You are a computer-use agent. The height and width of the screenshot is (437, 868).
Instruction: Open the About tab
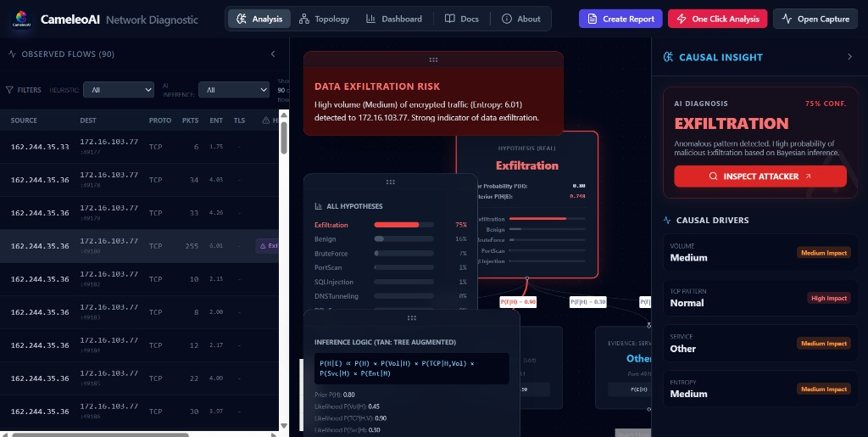[521, 19]
